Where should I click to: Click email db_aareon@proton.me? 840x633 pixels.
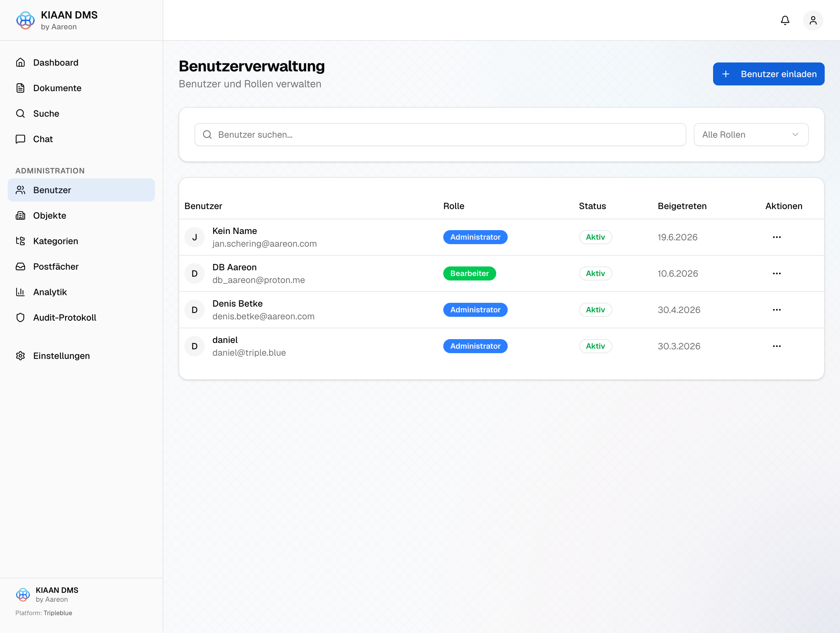click(258, 280)
